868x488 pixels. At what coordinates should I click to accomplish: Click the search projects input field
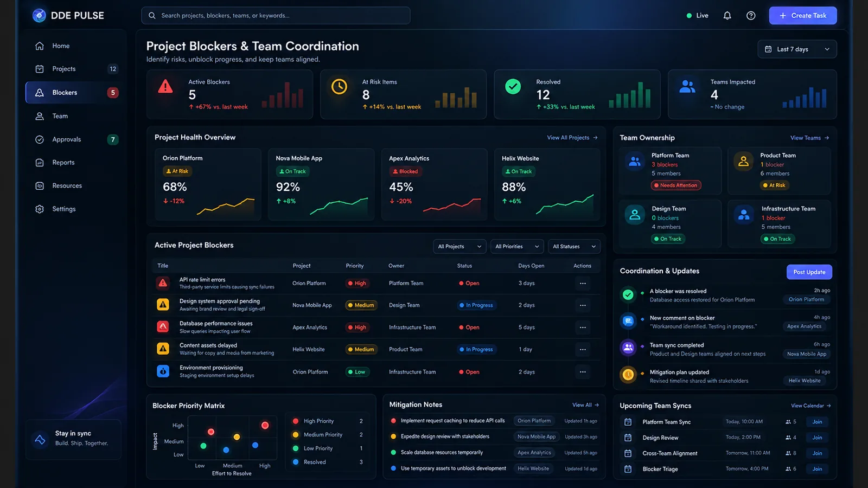click(276, 16)
